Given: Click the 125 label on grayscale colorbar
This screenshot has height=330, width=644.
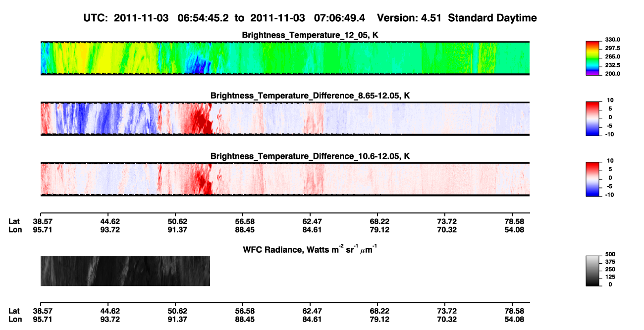Looking at the screenshot, I should [x=610, y=276].
